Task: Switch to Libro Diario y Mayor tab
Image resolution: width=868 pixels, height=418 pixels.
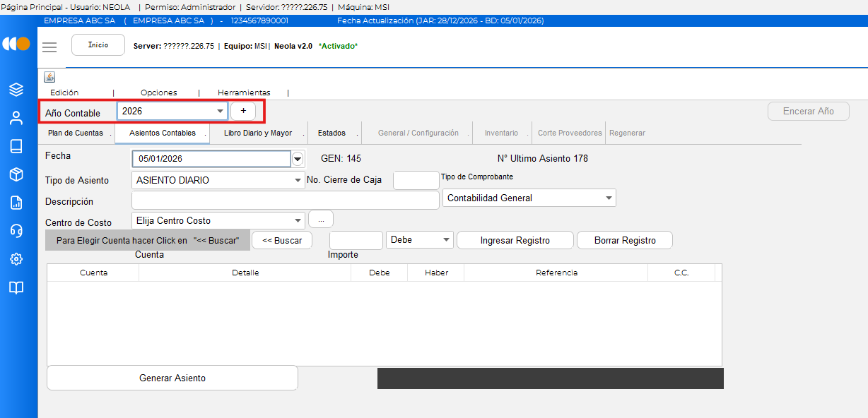Action: pos(257,133)
